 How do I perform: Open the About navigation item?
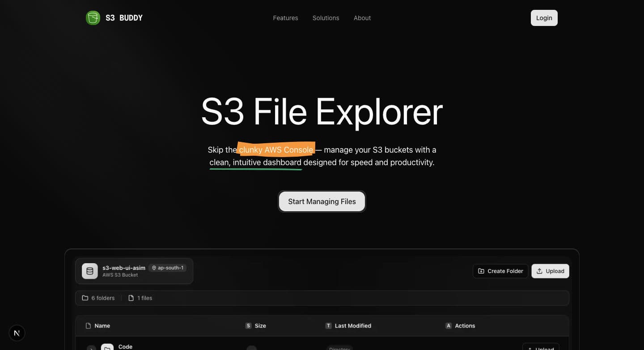tap(362, 18)
